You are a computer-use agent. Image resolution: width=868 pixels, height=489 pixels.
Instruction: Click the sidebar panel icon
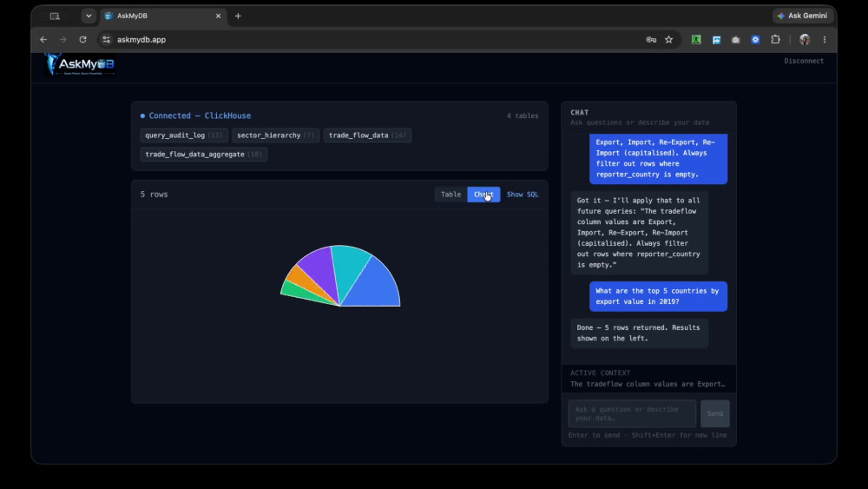point(55,16)
